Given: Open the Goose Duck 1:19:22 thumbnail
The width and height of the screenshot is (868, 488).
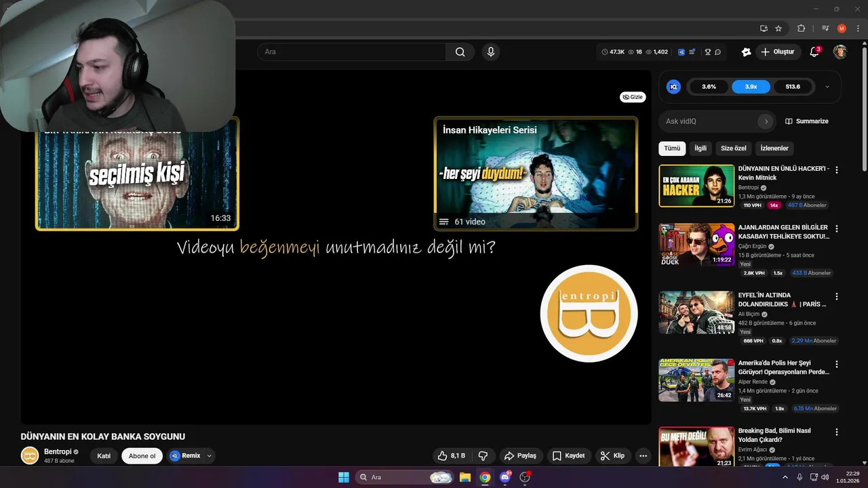Looking at the screenshot, I should click(696, 245).
